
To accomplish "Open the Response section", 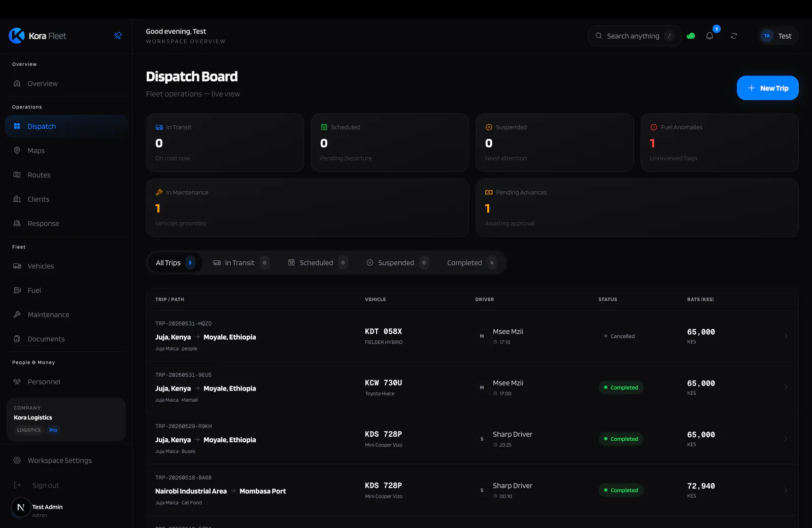I will coord(66,224).
